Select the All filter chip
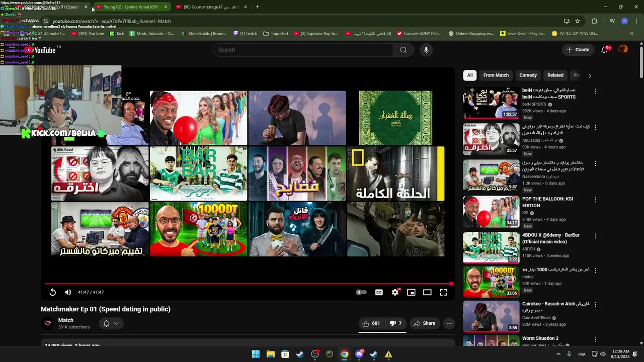The height and width of the screenshot is (362, 644). 469,75
